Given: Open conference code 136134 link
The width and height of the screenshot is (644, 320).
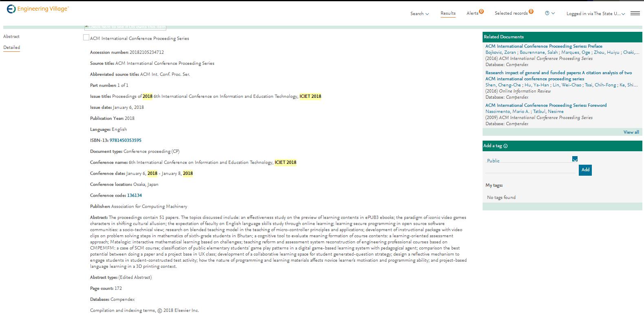Looking at the screenshot, I should coord(135,196).
